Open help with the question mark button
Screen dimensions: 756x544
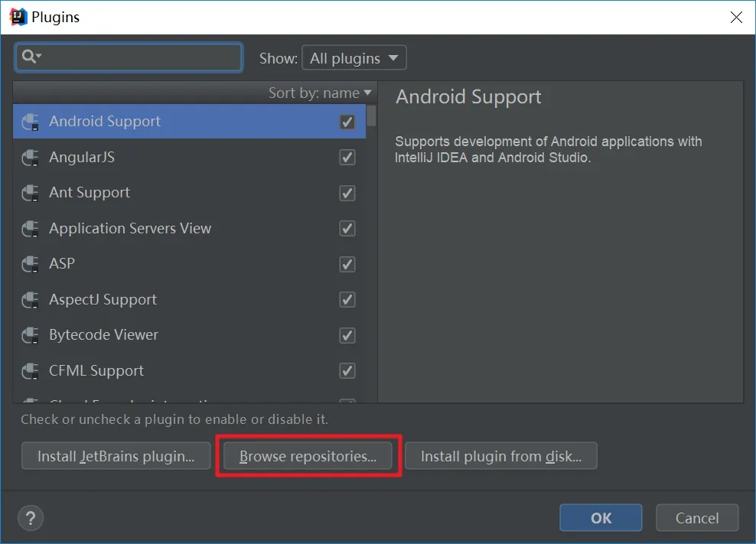(x=31, y=518)
